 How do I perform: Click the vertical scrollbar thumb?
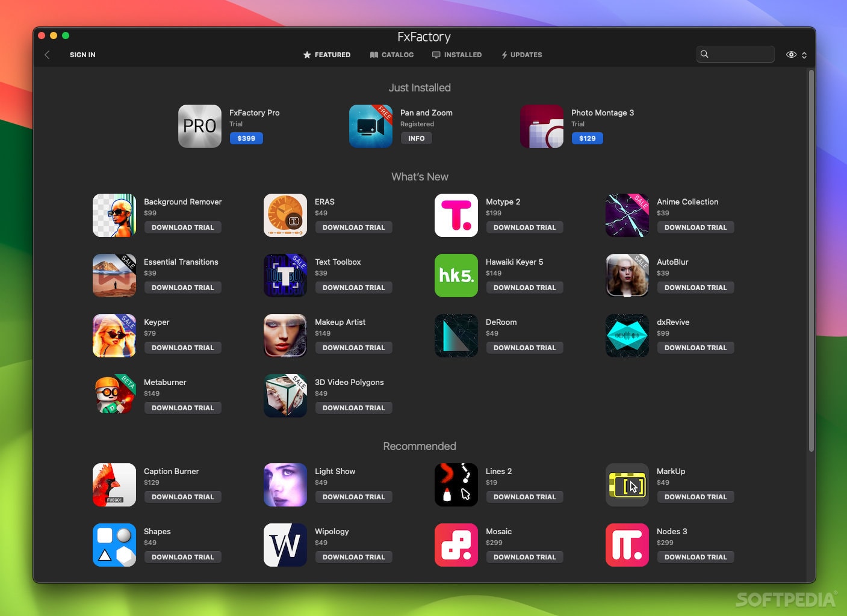click(811, 260)
